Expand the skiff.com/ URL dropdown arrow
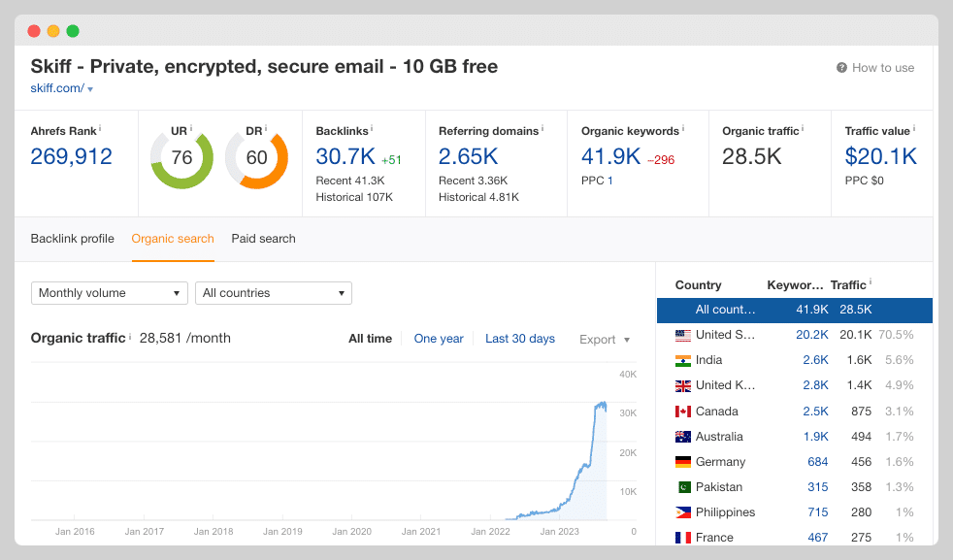Image resolution: width=953 pixels, height=560 pixels. tap(90, 89)
